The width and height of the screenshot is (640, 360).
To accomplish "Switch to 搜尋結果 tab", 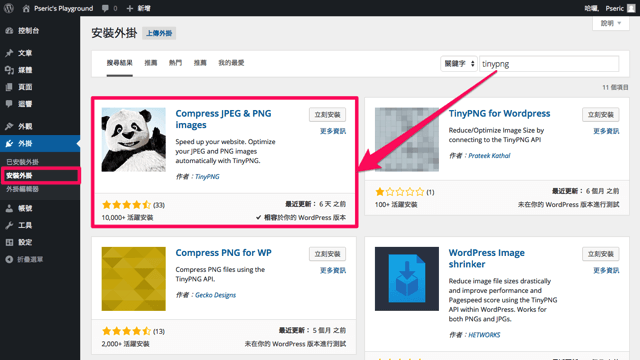I will pyautogui.click(x=120, y=63).
